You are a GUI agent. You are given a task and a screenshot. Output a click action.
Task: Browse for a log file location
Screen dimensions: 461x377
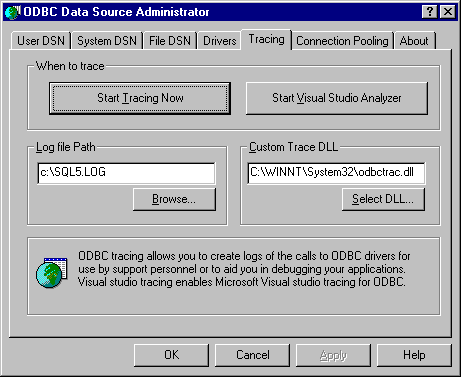pyautogui.click(x=174, y=199)
